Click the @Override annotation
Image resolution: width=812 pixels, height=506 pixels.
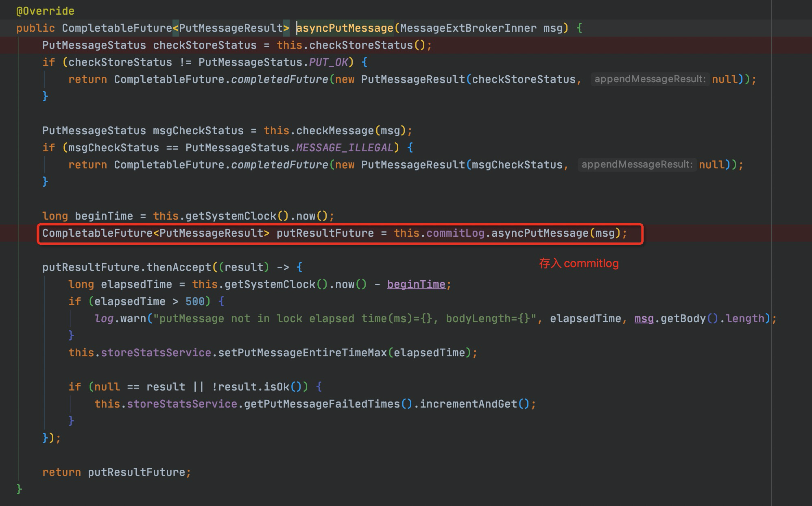point(45,11)
